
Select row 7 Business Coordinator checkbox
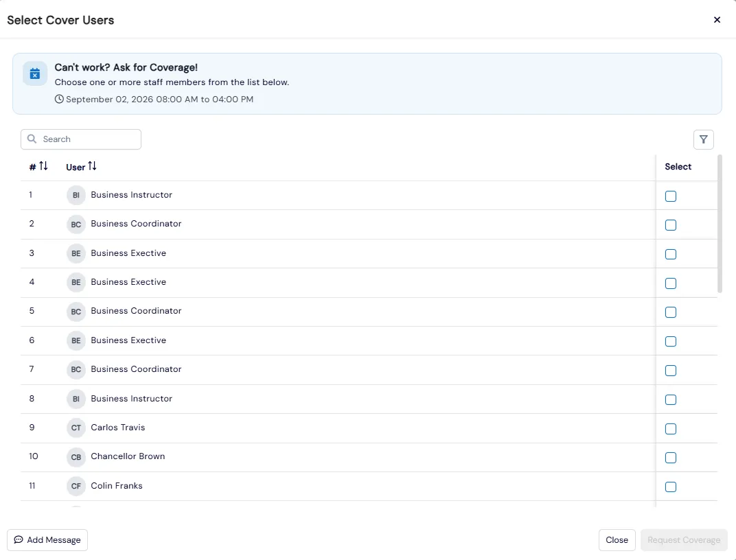pyautogui.click(x=671, y=371)
